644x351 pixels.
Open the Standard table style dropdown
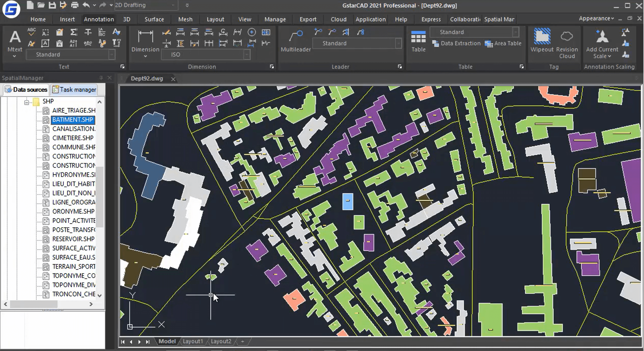click(474, 32)
